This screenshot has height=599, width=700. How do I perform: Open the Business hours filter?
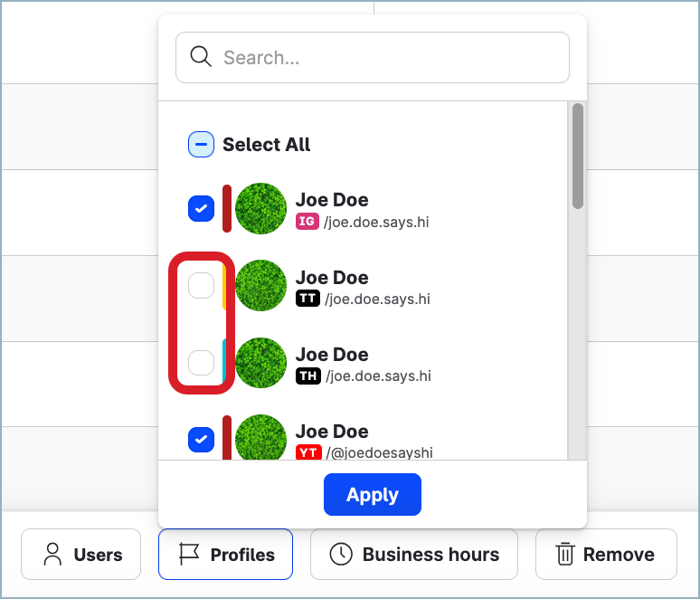414,554
